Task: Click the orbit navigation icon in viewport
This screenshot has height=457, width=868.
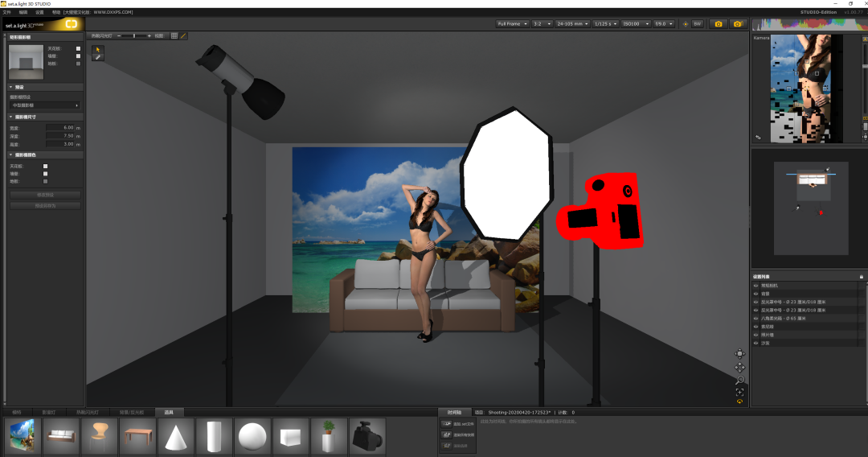Action: pos(739,354)
